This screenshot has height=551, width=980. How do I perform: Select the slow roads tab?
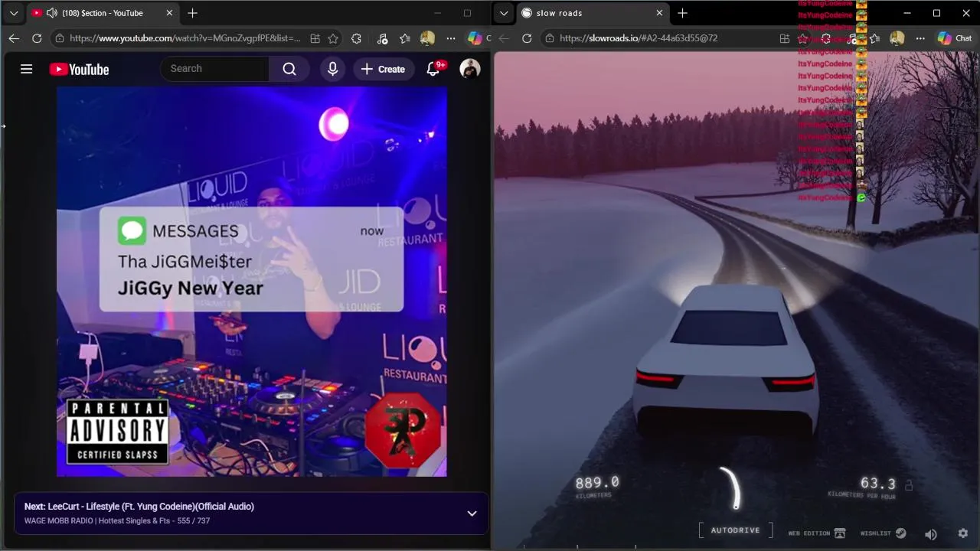coord(593,13)
